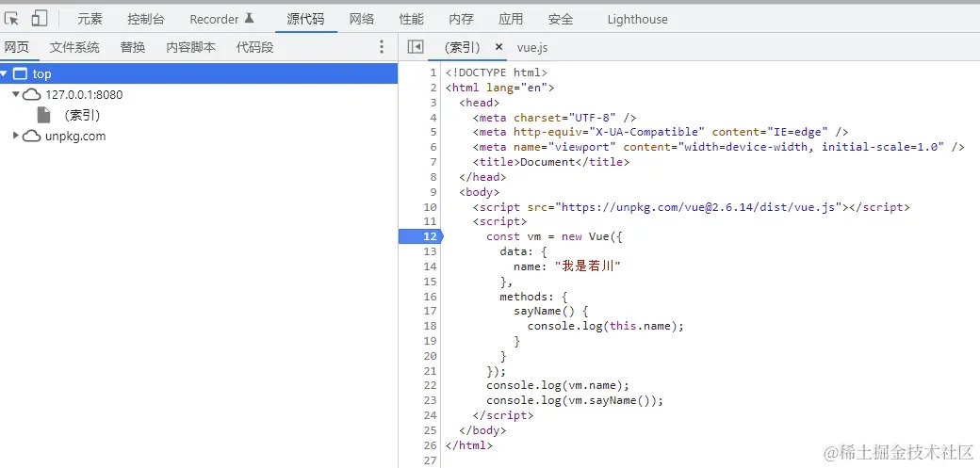Select the top frame tree item

point(199,73)
